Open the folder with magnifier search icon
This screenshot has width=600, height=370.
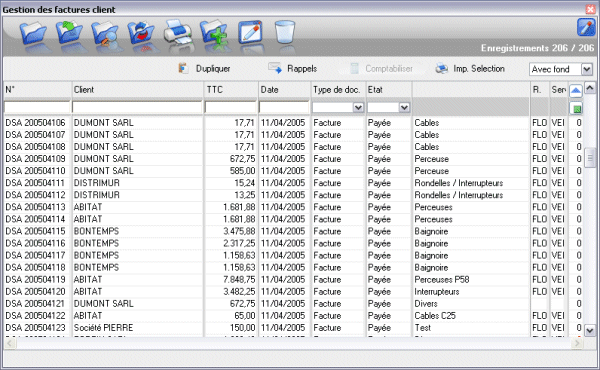pyautogui.click(x=105, y=34)
